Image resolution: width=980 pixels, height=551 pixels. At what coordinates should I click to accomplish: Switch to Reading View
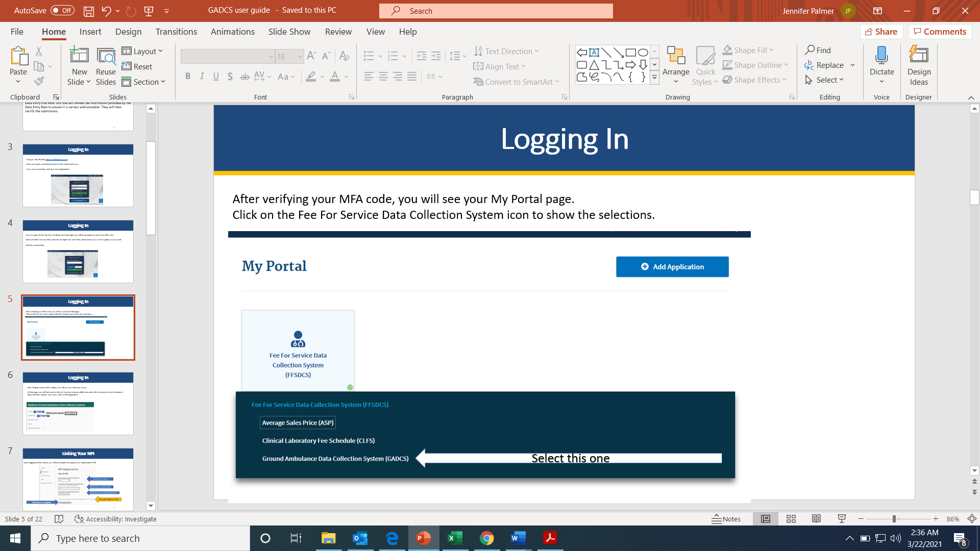coord(817,519)
